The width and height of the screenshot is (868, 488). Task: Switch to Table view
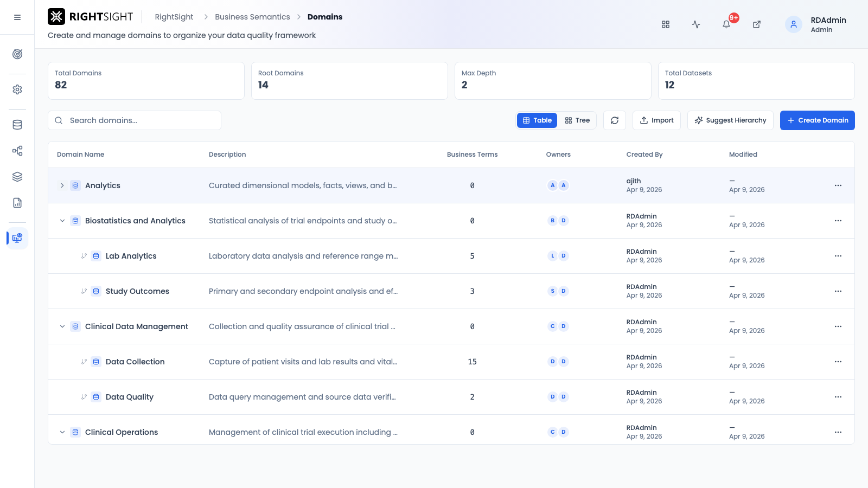click(x=537, y=120)
